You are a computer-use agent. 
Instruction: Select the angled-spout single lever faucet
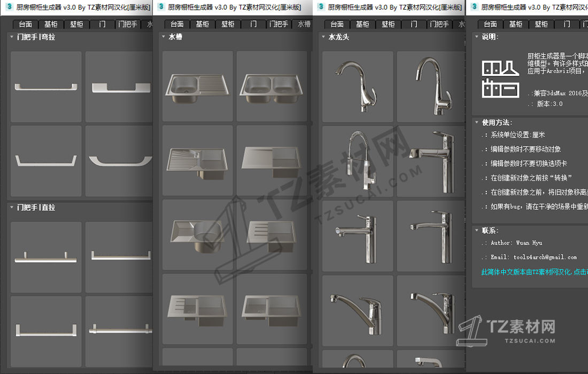click(358, 310)
